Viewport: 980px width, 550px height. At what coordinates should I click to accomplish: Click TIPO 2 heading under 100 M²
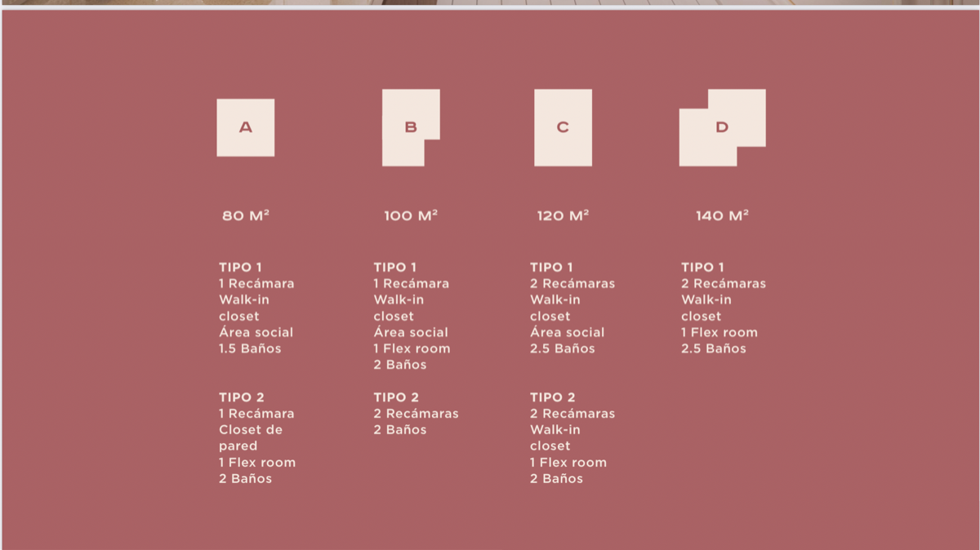click(396, 397)
